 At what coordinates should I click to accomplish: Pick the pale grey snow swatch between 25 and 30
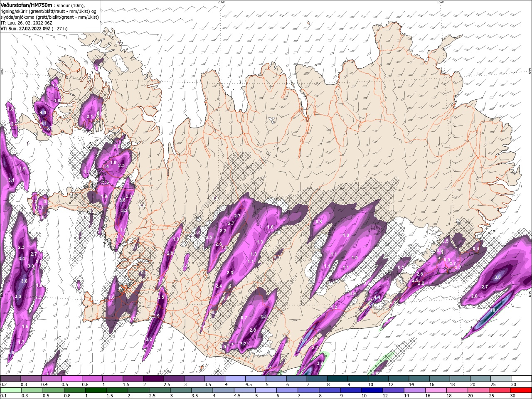(x=501, y=379)
